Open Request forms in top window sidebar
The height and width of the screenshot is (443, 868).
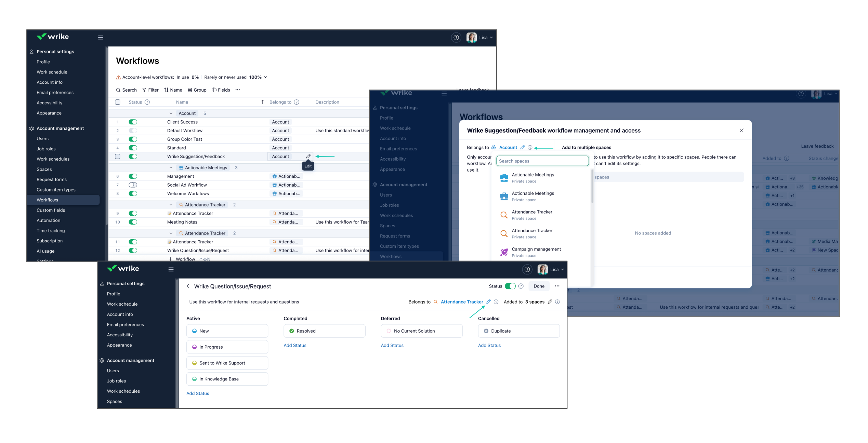[x=52, y=179]
